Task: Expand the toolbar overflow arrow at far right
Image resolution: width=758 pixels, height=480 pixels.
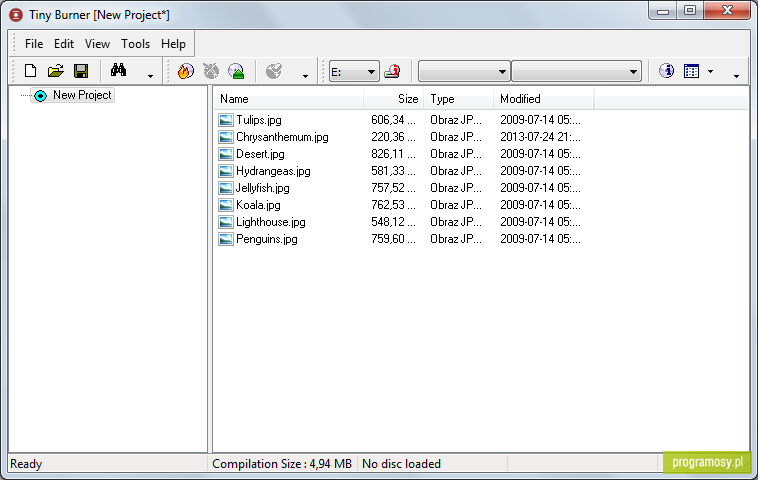Action: 736,76
